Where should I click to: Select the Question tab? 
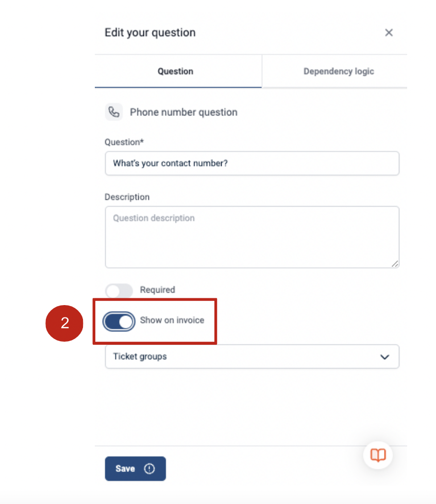(x=176, y=71)
